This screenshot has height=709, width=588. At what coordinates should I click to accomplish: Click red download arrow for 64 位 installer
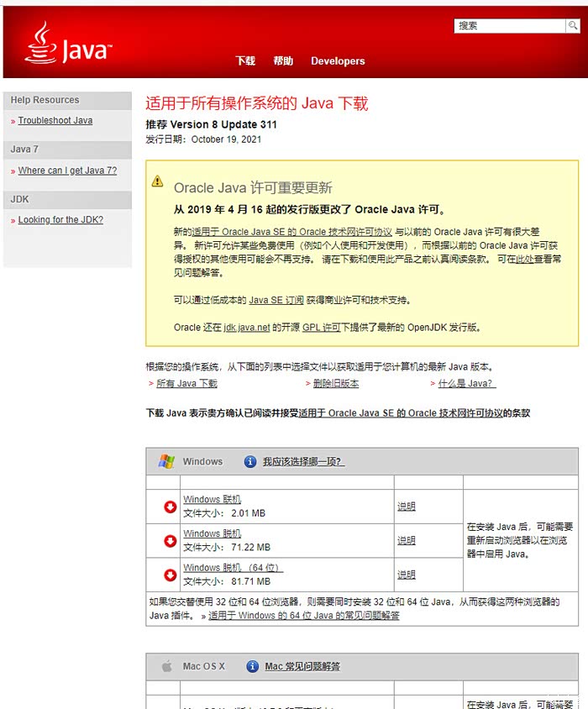coord(170,575)
